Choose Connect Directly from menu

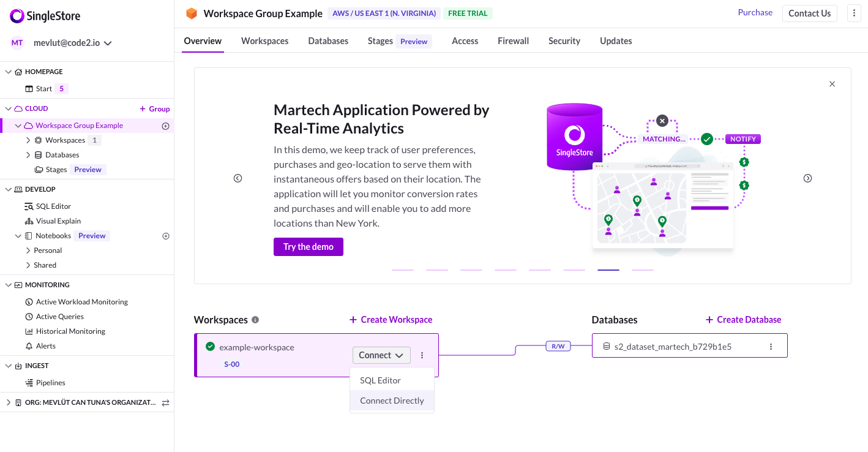click(392, 401)
